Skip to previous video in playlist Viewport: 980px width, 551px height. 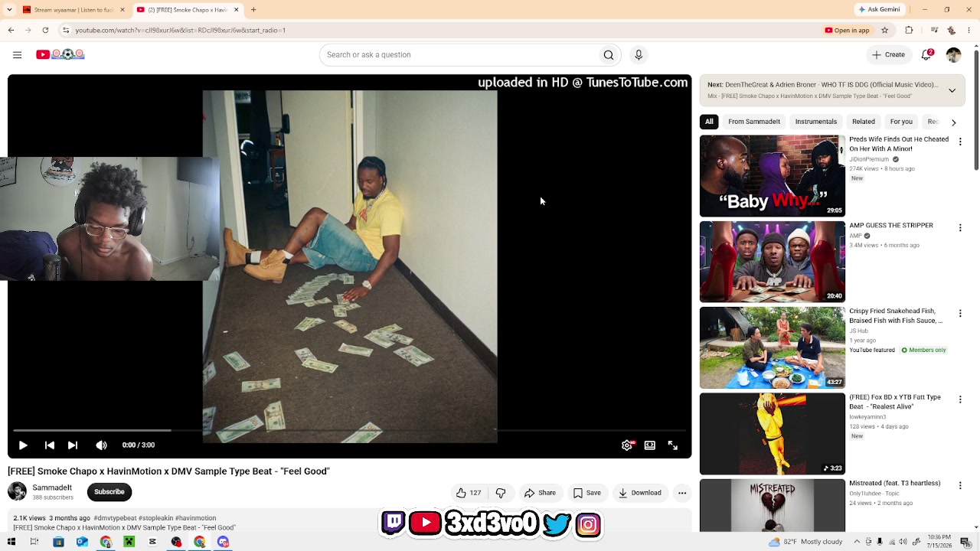click(49, 445)
